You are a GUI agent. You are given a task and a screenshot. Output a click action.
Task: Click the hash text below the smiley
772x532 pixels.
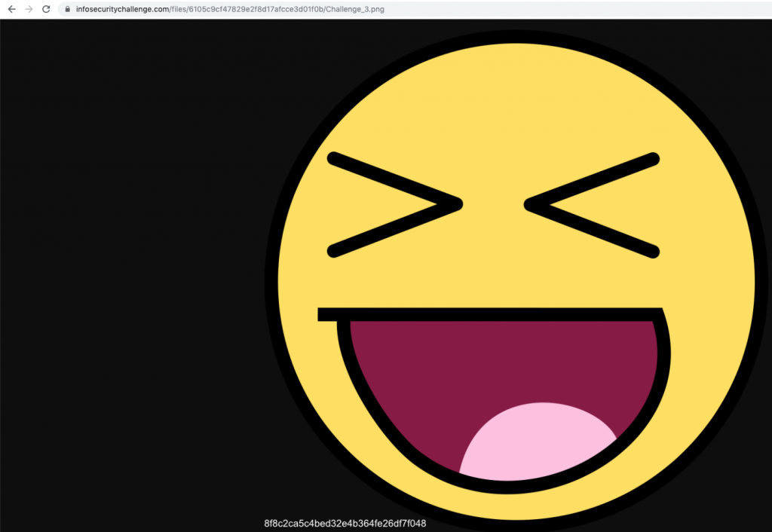point(345,523)
